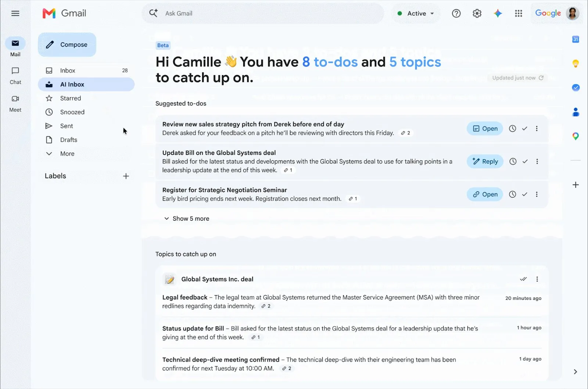The image size is (588, 389).
Task: Snooze the Register for Seminar to-do
Action: [x=512, y=194]
